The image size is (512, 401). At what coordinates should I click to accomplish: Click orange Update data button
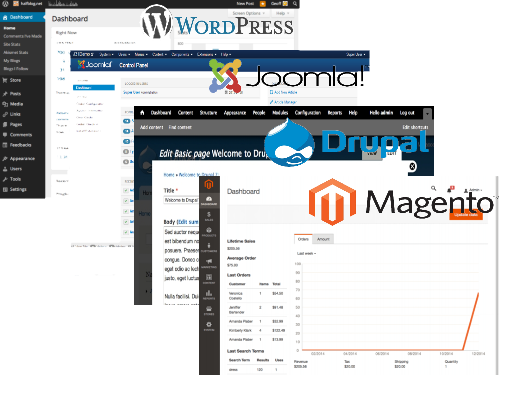pos(466,215)
